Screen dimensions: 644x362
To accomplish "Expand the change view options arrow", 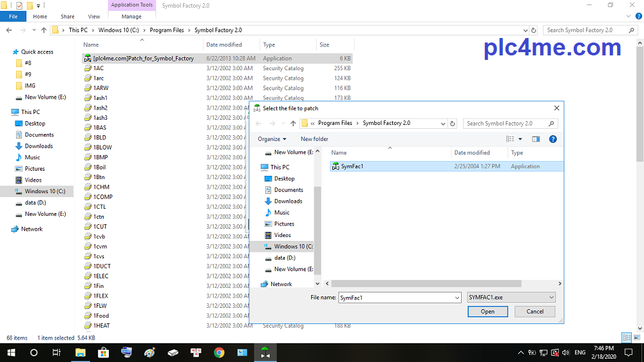I will point(520,139).
